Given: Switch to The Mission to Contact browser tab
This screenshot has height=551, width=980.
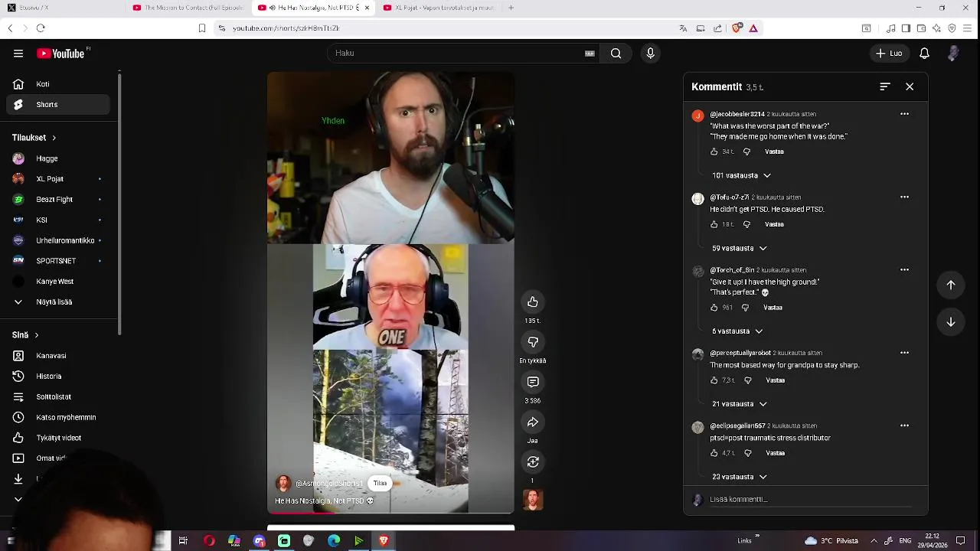Looking at the screenshot, I should (x=188, y=8).
